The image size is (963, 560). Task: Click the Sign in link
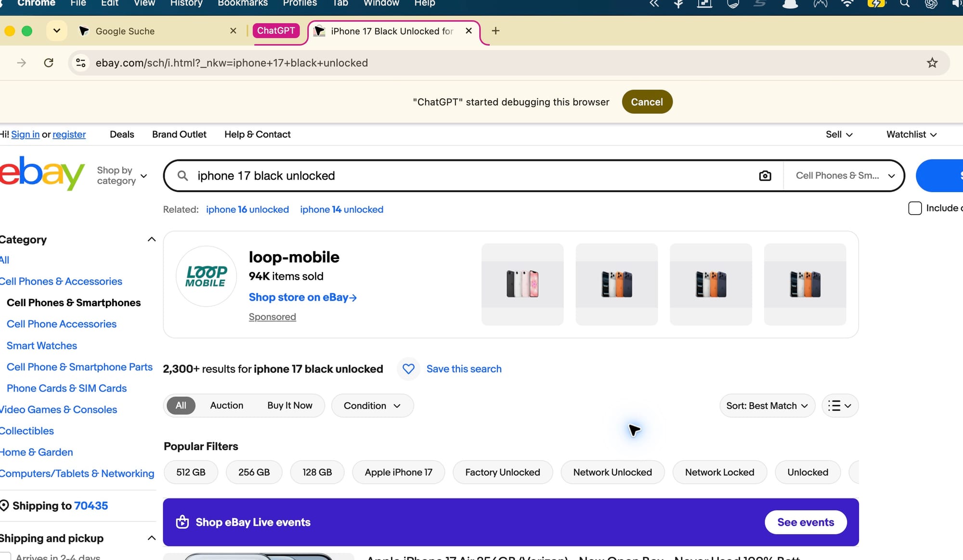tap(26, 134)
